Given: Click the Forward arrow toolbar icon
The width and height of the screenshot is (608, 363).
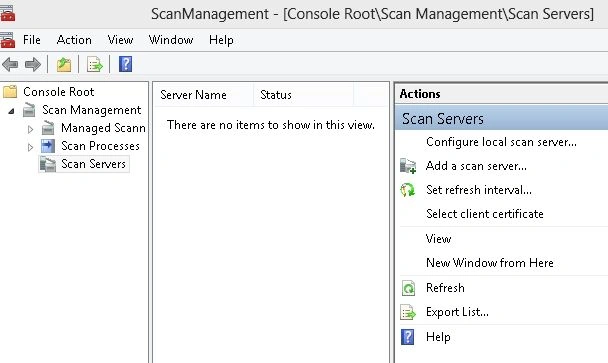Looking at the screenshot, I should coord(33,64).
